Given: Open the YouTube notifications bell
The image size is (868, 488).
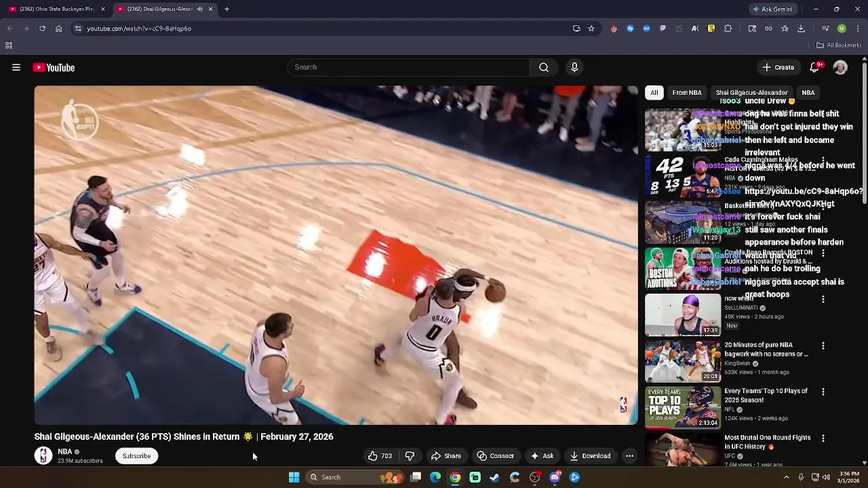Looking at the screenshot, I should [816, 67].
